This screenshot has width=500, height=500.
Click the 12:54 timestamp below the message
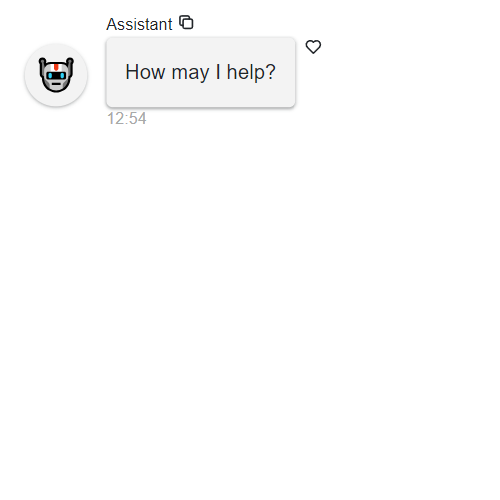pos(126,118)
